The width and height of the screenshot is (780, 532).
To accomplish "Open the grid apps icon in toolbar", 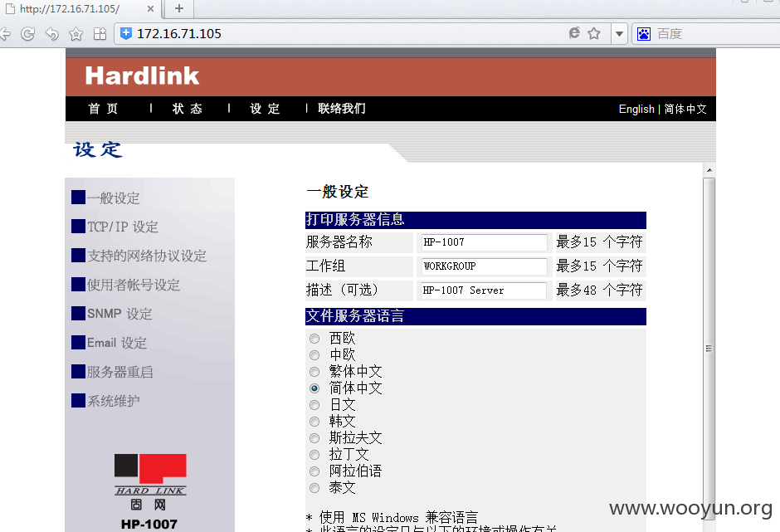I will (x=100, y=34).
